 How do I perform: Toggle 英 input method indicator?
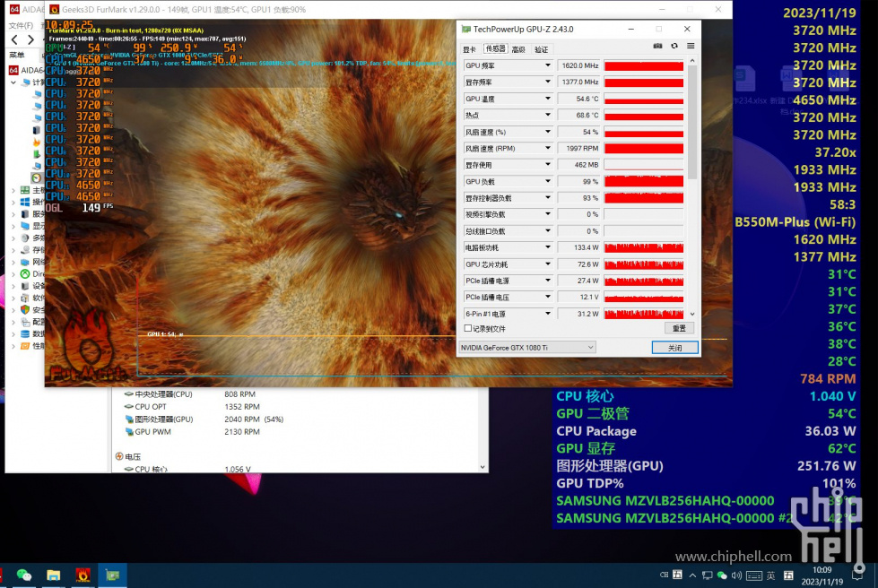[771, 575]
